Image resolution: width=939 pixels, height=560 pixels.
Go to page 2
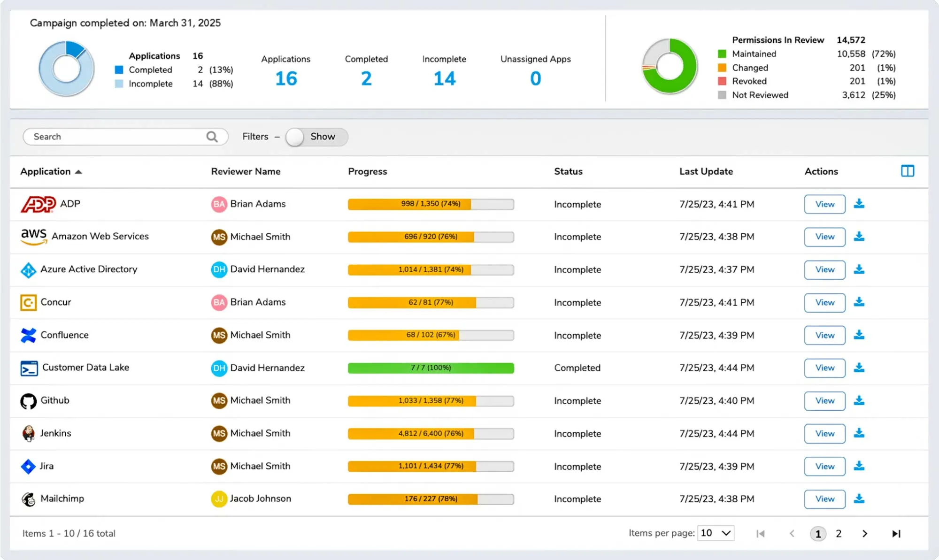point(839,534)
